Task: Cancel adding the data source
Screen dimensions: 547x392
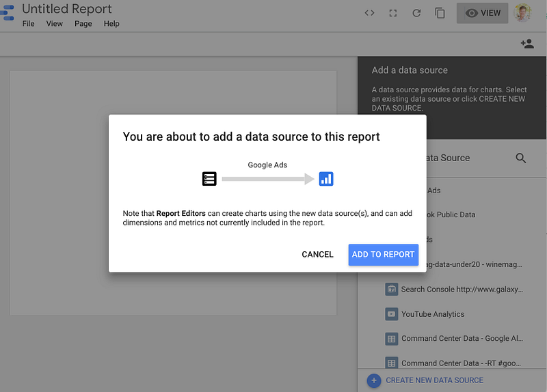Action: (x=317, y=255)
